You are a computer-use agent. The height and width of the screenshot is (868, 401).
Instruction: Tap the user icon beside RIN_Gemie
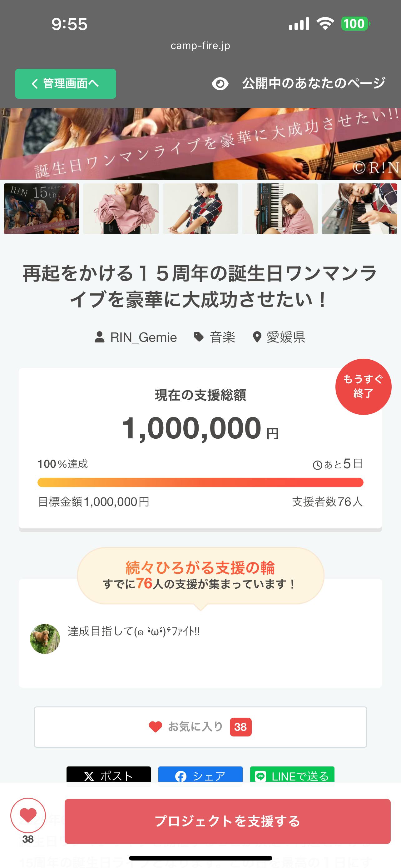click(99, 337)
